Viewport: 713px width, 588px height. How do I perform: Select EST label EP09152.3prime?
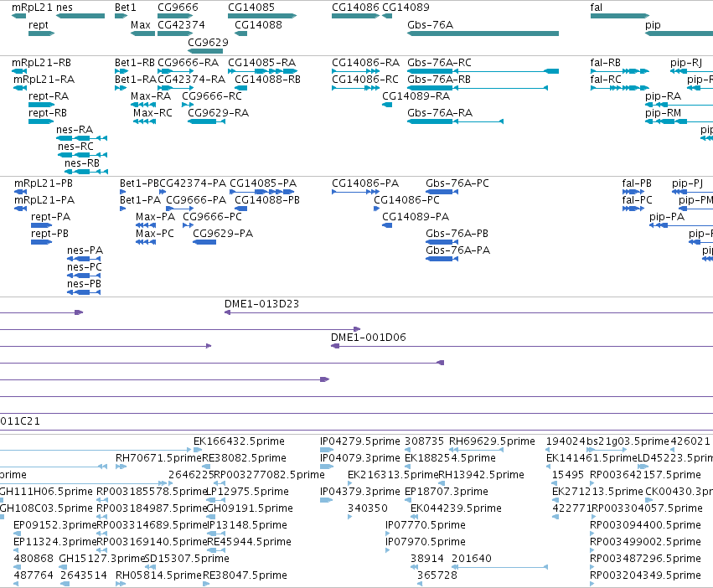click(55, 525)
